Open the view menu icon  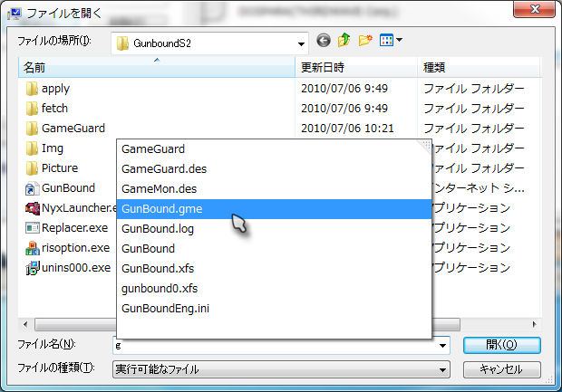click(386, 40)
